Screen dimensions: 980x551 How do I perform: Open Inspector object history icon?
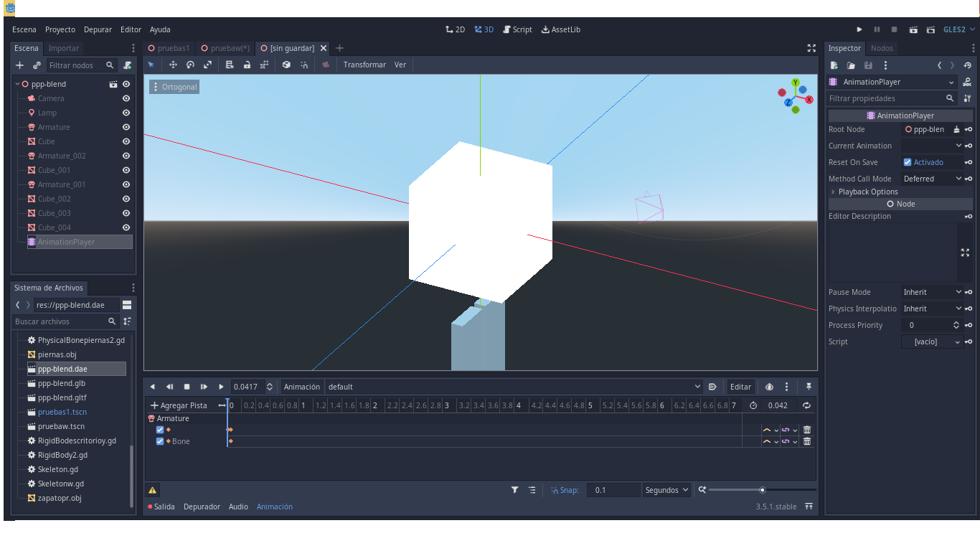click(968, 65)
